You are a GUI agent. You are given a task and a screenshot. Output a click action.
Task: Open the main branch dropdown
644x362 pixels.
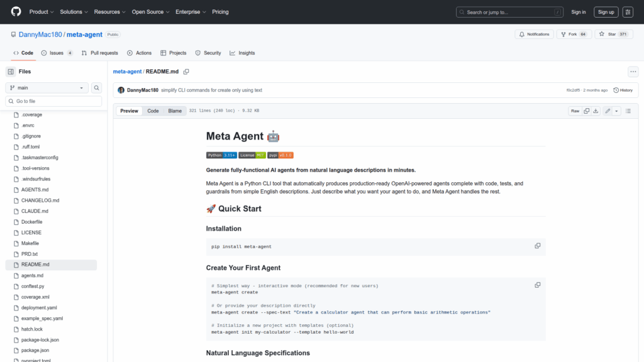[47, 88]
